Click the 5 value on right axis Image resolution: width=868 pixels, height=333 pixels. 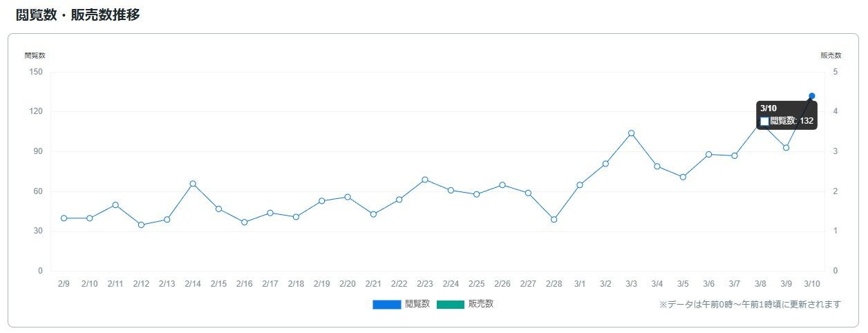pyautogui.click(x=836, y=72)
